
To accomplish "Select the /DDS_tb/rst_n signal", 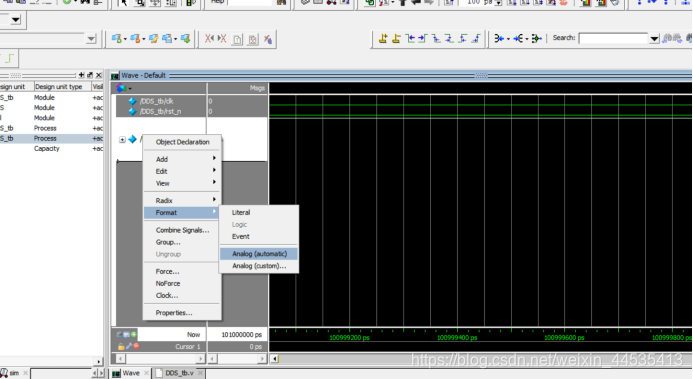I will click(160, 111).
